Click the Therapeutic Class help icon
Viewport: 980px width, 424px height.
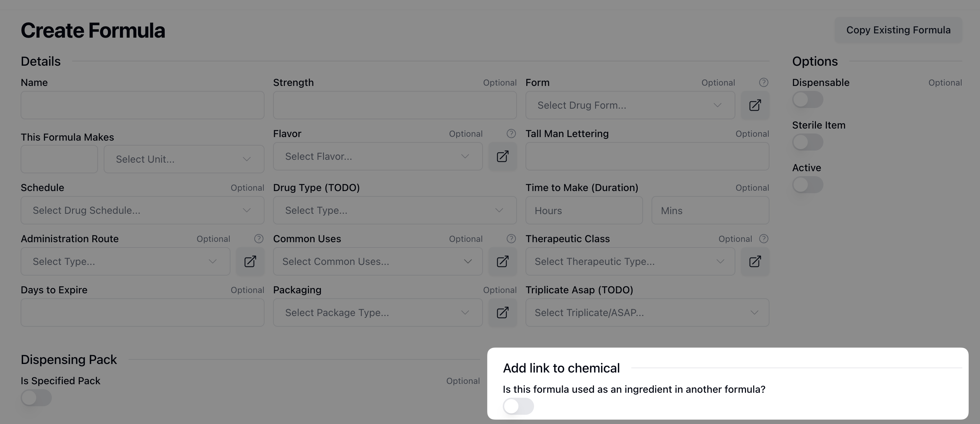tap(763, 239)
